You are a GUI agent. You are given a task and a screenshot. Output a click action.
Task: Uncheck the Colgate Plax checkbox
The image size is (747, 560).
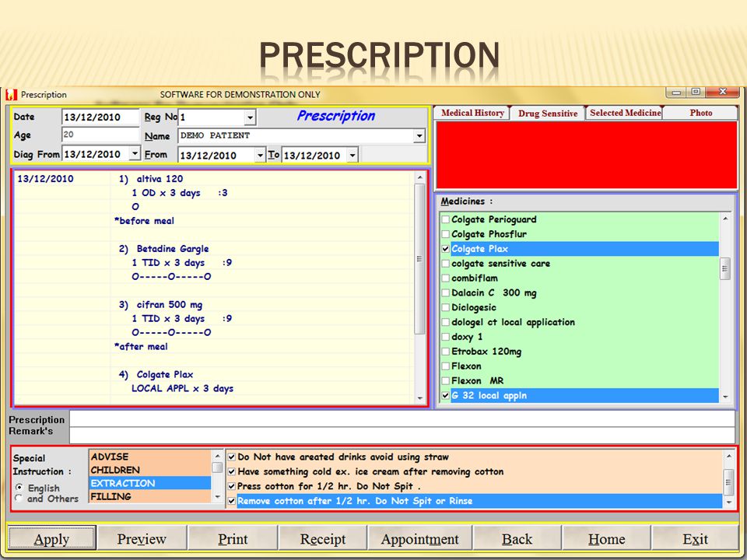[x=445, y=249]
